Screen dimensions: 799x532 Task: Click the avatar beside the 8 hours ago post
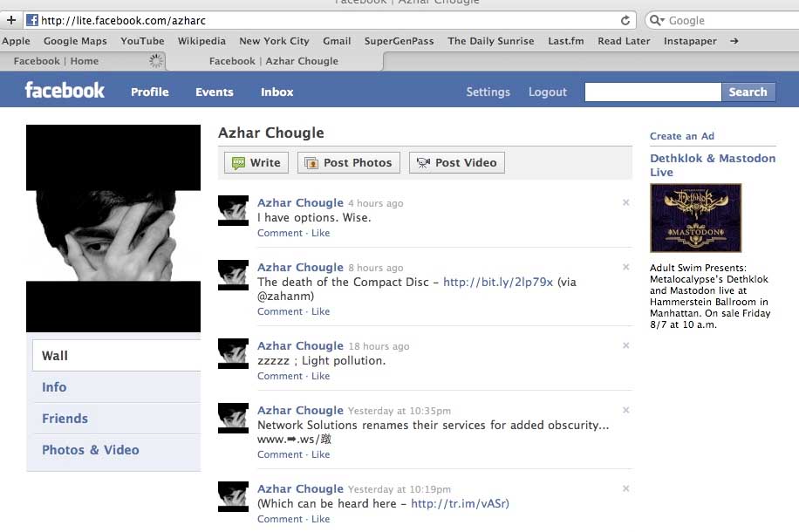tap(233, 276)
